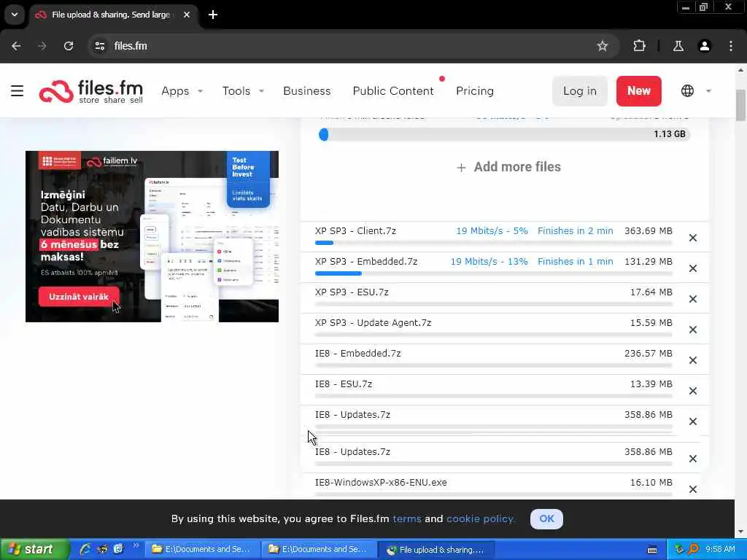Go to the Pricing page
747x560 pixels.
click(474, 91)
